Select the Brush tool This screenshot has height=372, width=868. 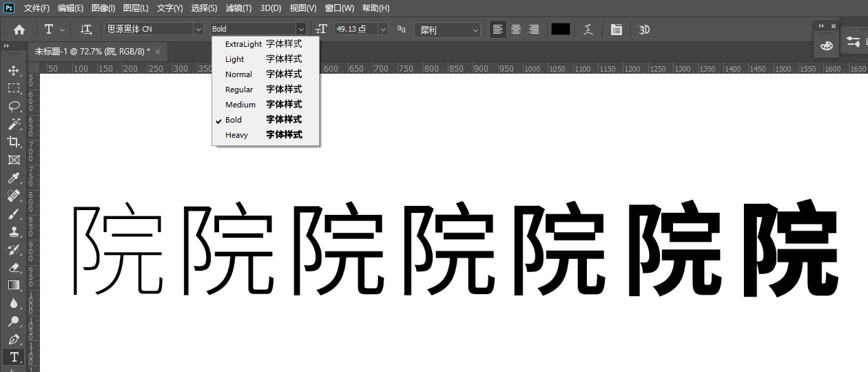click(x=14, y=214)
